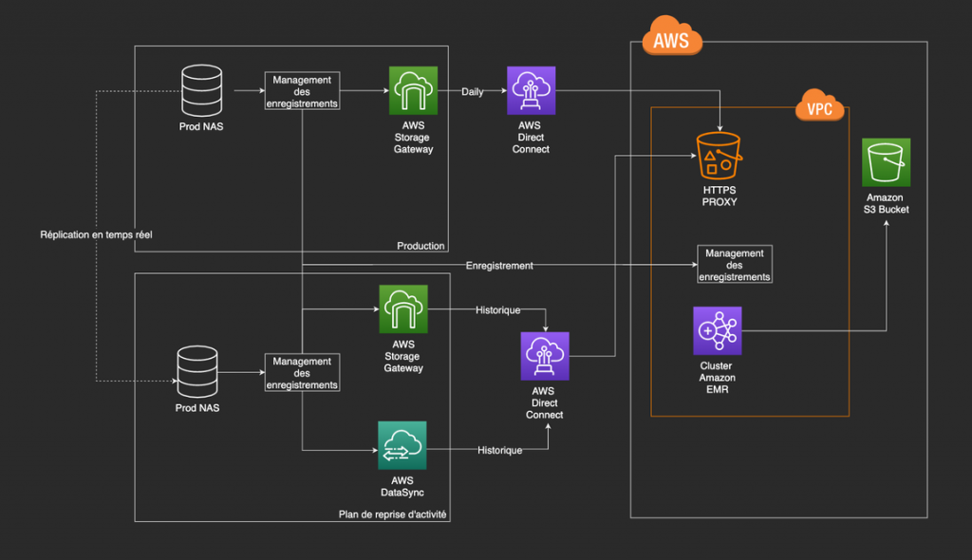
Task: Select the Cluster Amazon EMR icon
Action: tap(718, 330)
